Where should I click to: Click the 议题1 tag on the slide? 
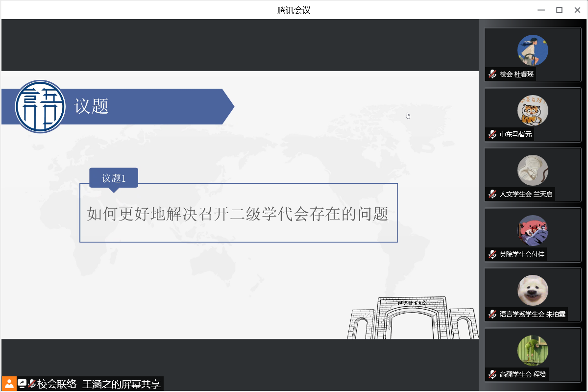[114, 178]
